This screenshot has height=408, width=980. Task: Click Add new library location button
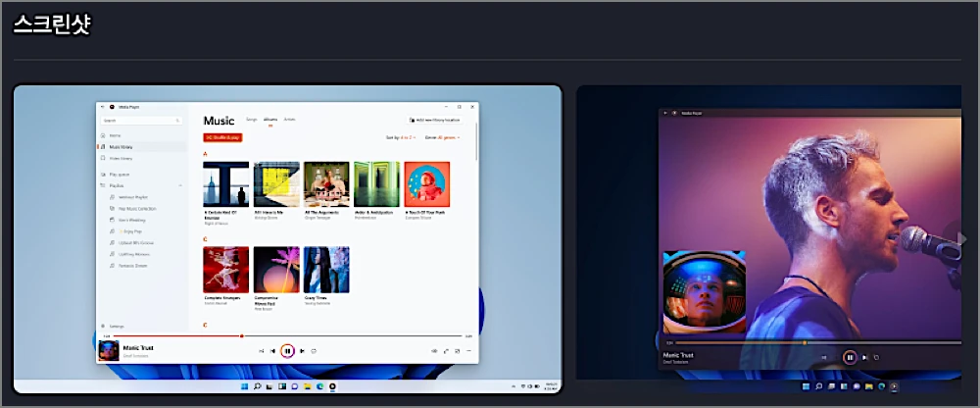tap(435, 120)
